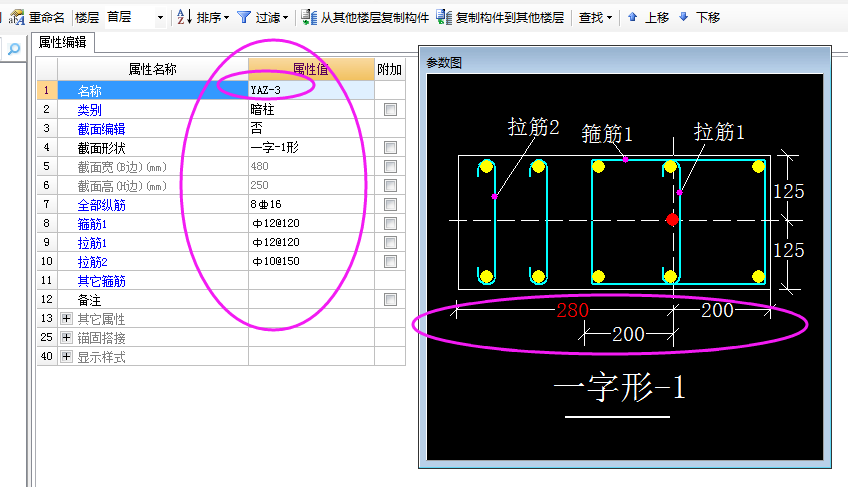This screenshot has height=487, width=848.
Task: Click the upper 125 dimension in diagram
Action: click(789, 191)
